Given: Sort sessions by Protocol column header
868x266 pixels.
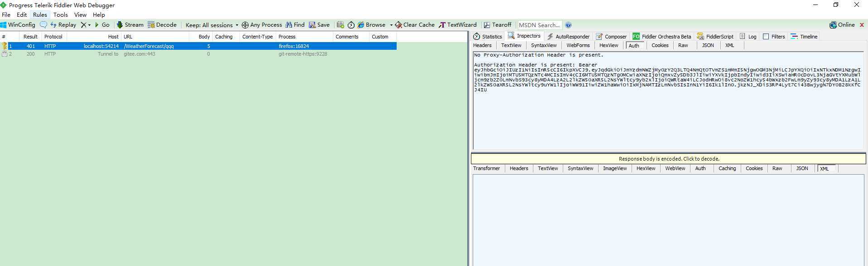Looking at the screenshot, I should (53, 37).
